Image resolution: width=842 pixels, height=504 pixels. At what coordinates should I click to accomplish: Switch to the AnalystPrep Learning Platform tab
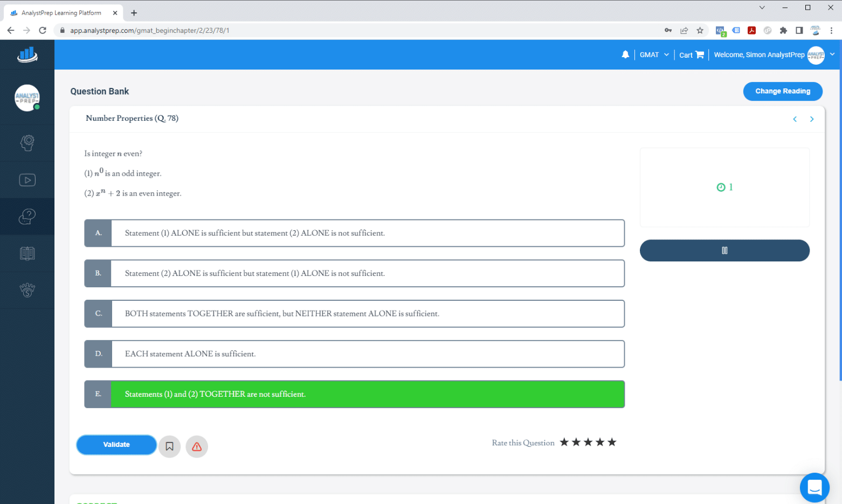point(62,13)
